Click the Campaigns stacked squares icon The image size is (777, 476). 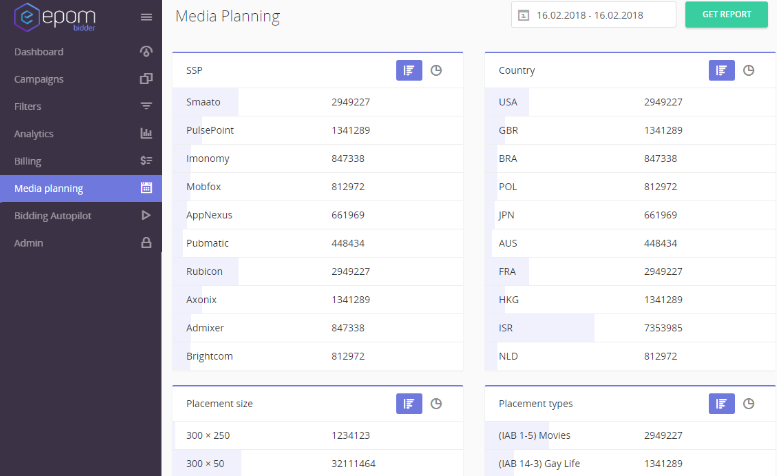[146, 79]
